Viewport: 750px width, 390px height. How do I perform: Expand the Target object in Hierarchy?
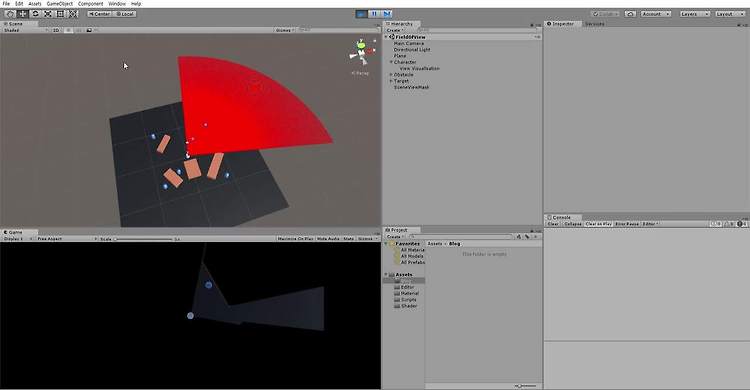click(391, 81)
